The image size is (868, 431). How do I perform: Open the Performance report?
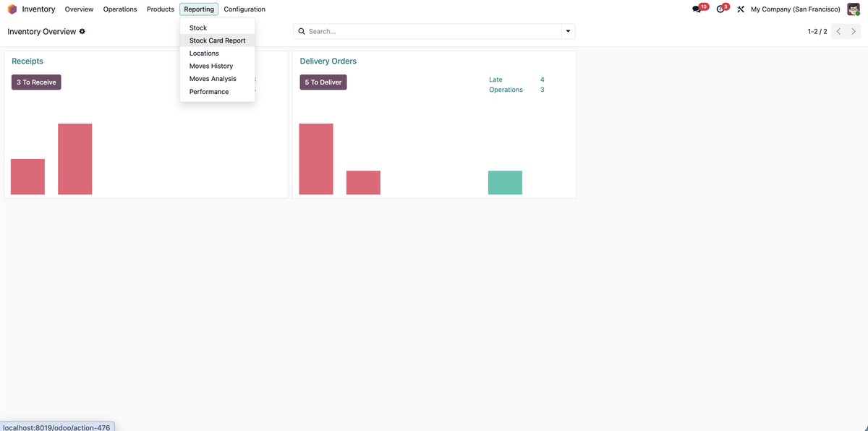[x=208, y=91]
